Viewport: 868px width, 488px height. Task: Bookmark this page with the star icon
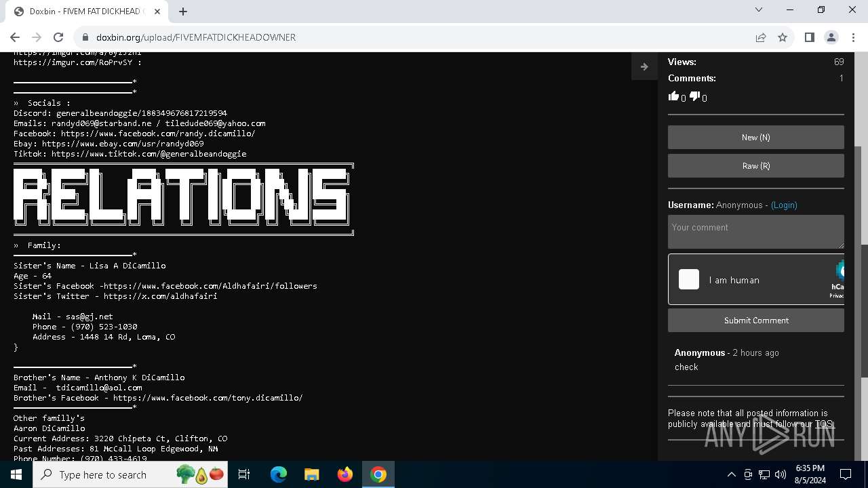(783, 37)
